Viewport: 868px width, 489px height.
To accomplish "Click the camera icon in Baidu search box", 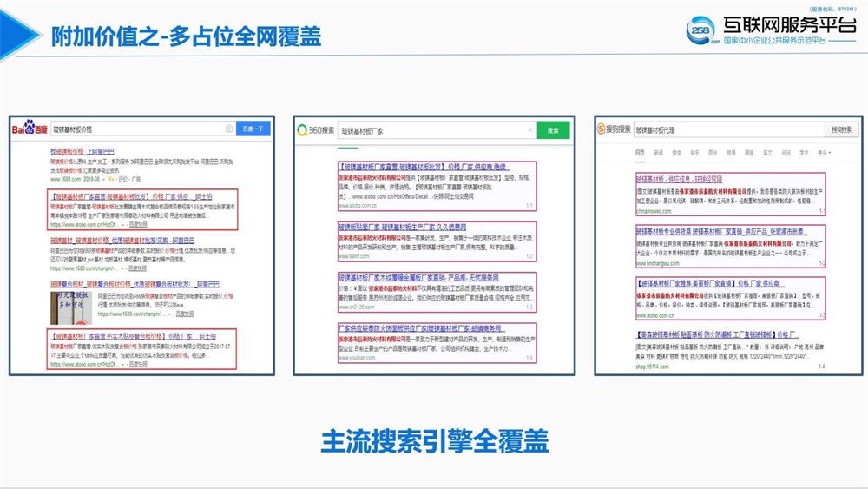I will click(x=229, y=129).
